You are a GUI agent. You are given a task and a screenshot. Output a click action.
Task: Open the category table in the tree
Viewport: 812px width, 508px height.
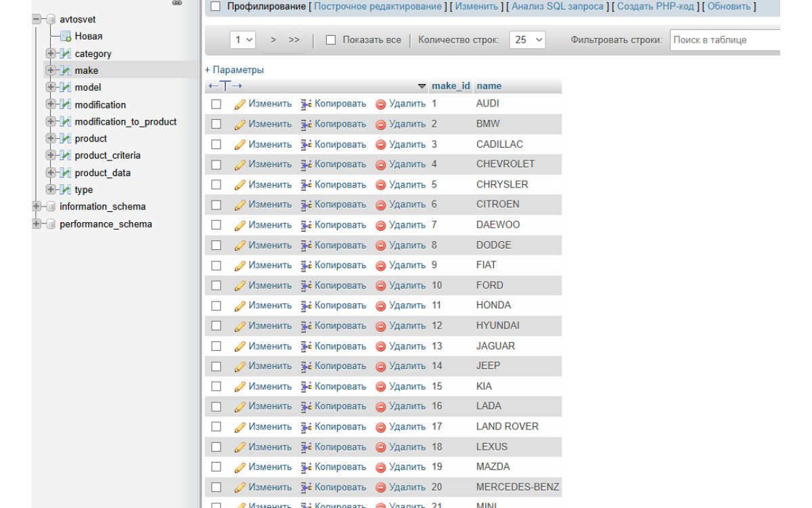(93, 54)
